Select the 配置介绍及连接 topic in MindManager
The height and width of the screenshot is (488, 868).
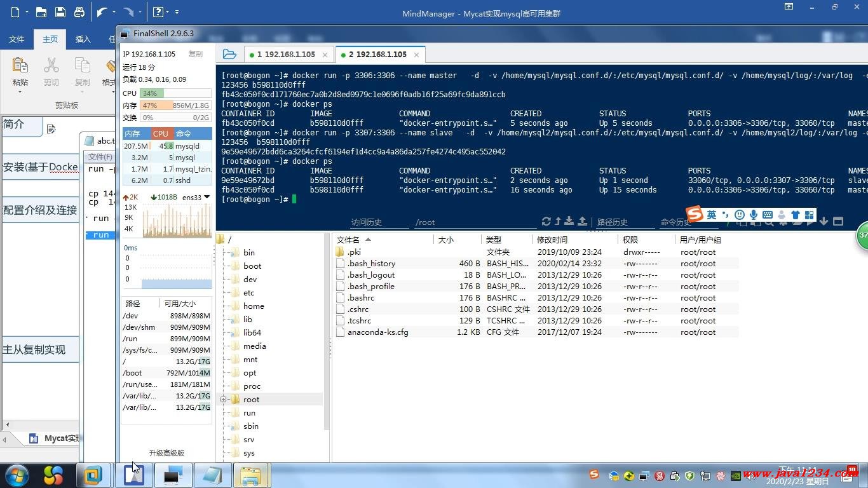point(40,210)
